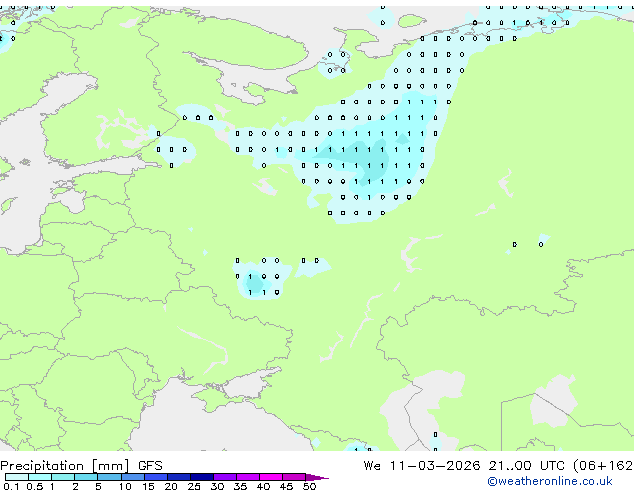
Task: Pick the legend swatch between 2 and 5
Action: point(86,477)
